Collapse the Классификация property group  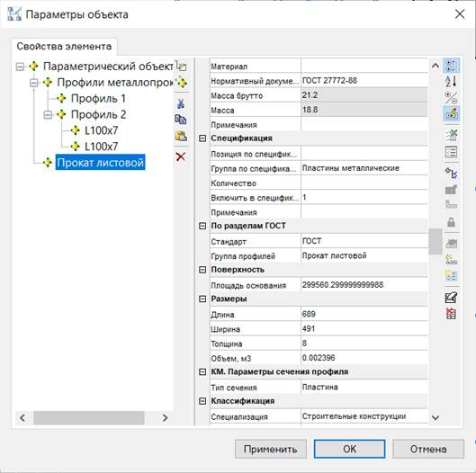pos(202,401)
